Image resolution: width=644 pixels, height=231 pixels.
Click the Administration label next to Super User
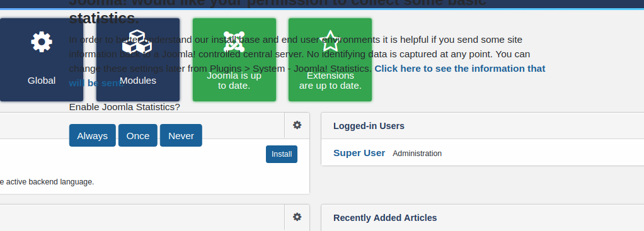tap(417, 154)
